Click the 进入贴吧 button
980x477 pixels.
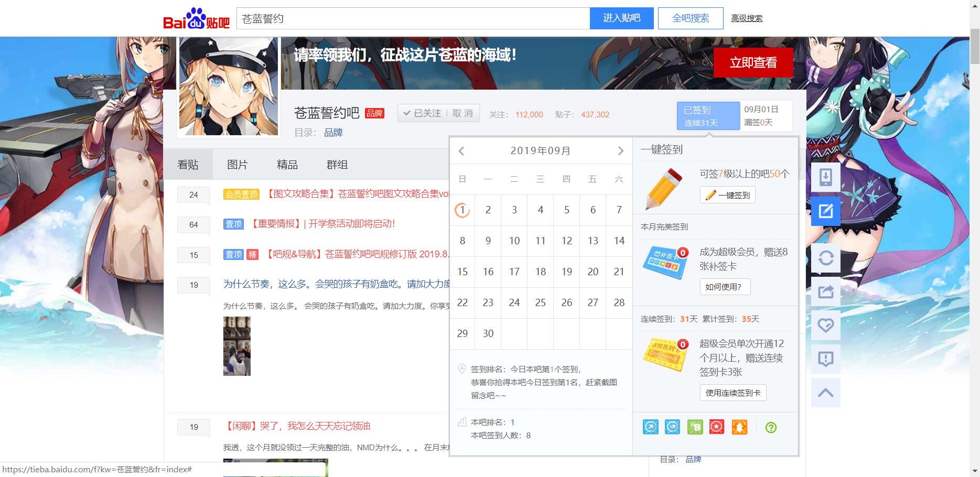tap(622, 18)
